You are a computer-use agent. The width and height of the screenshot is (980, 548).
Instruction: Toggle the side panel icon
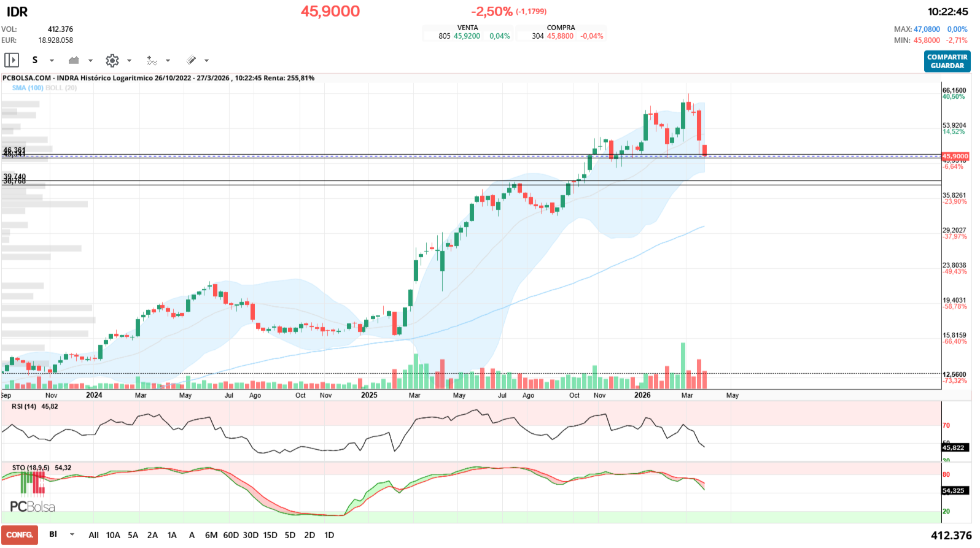pos(12,60)
